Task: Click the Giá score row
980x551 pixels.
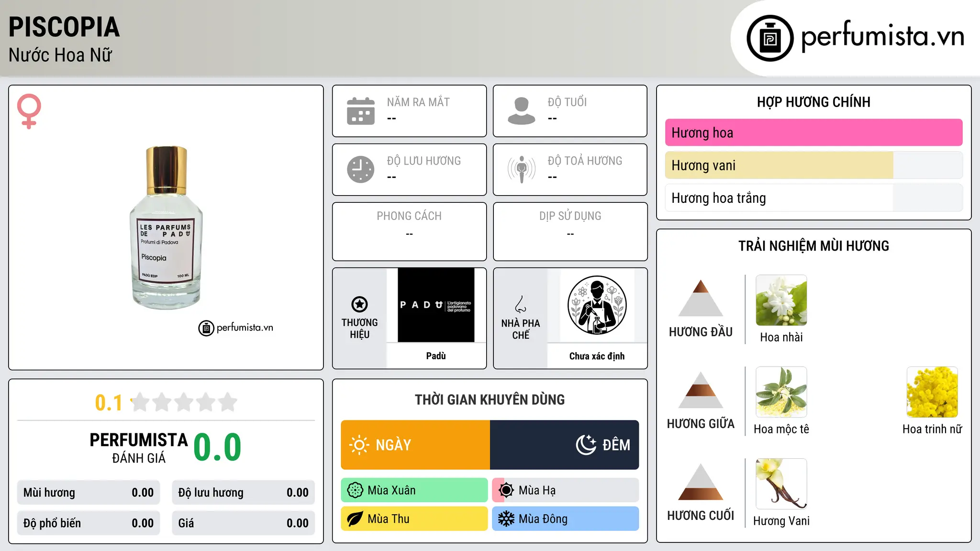Action: (x=243, y=523)
